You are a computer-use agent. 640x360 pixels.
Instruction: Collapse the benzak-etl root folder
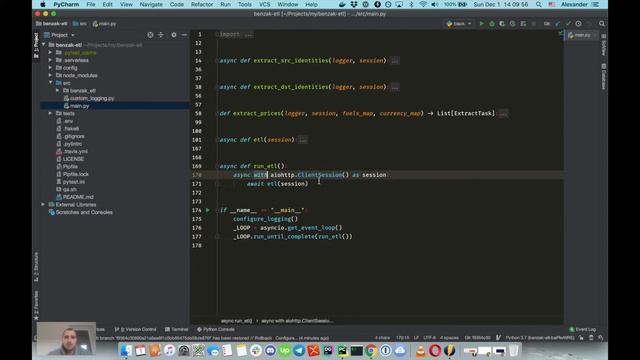(x=44, y=45)
